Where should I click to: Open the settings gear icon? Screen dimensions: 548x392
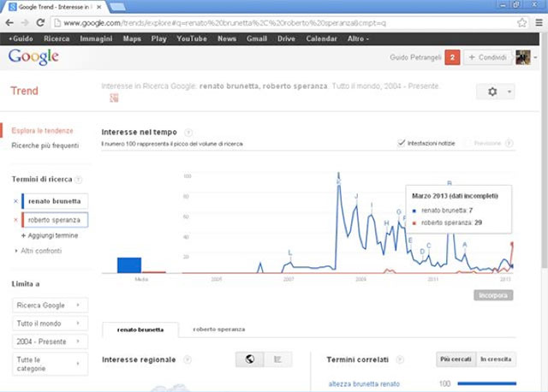coord(492,92)
